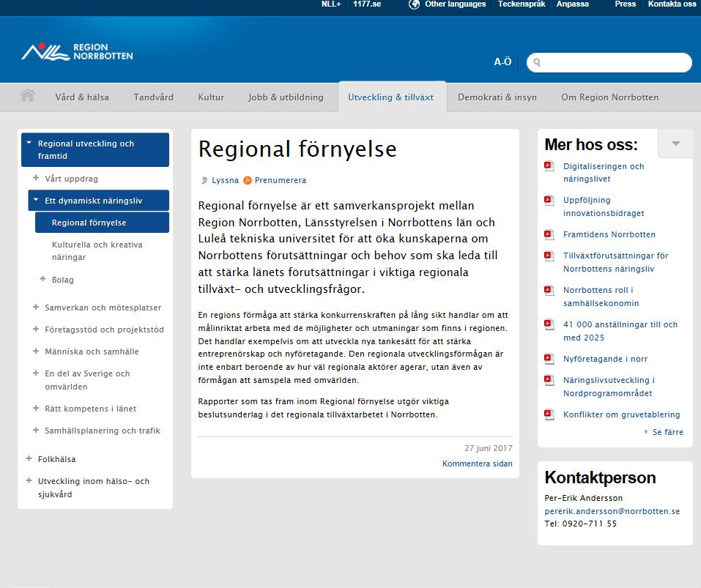Viewport: 701px width, 588px height.
Task: Click into the site search field
Action: click(609, 62)
